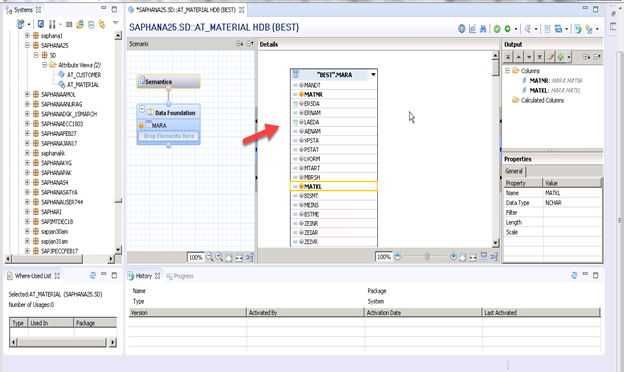
Task: Open the BEST.MARA table header dropdown arrow
Action: pyautogui.click(x=373, y=75)
